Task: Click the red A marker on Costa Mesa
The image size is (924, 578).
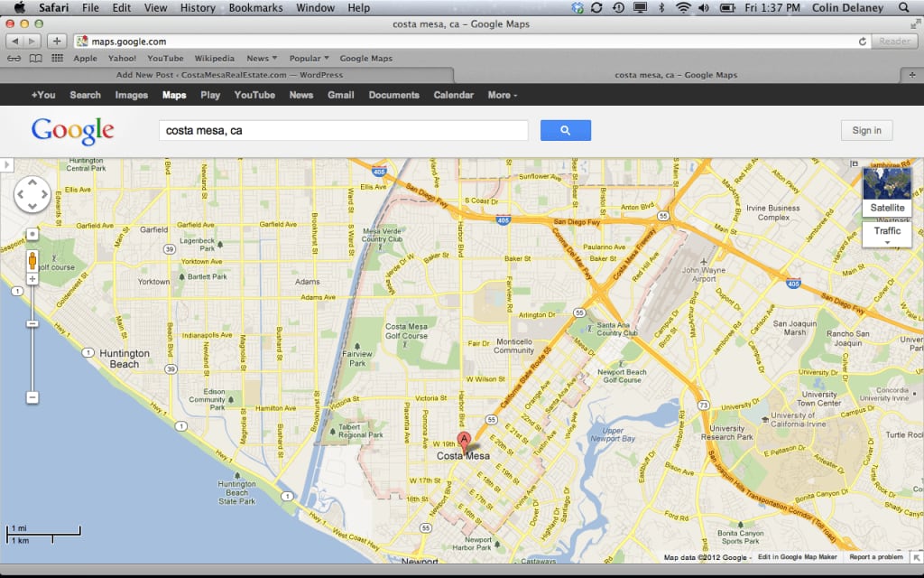Action: (465, 442)
